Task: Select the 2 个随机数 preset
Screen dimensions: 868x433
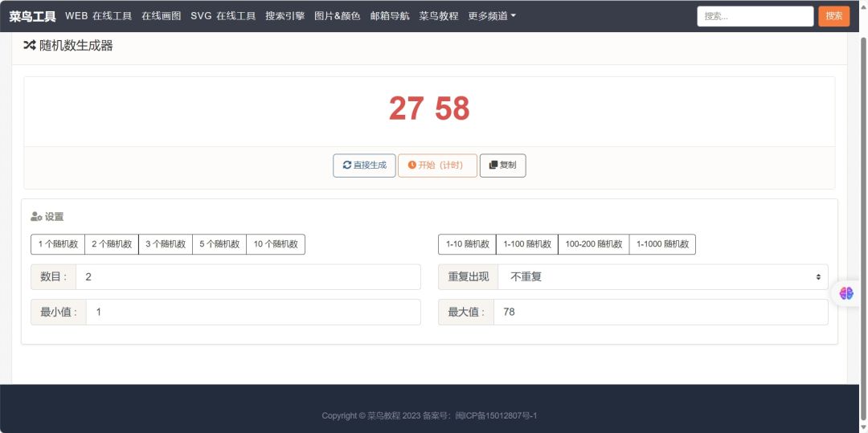Action: click(x=111, y=244)
